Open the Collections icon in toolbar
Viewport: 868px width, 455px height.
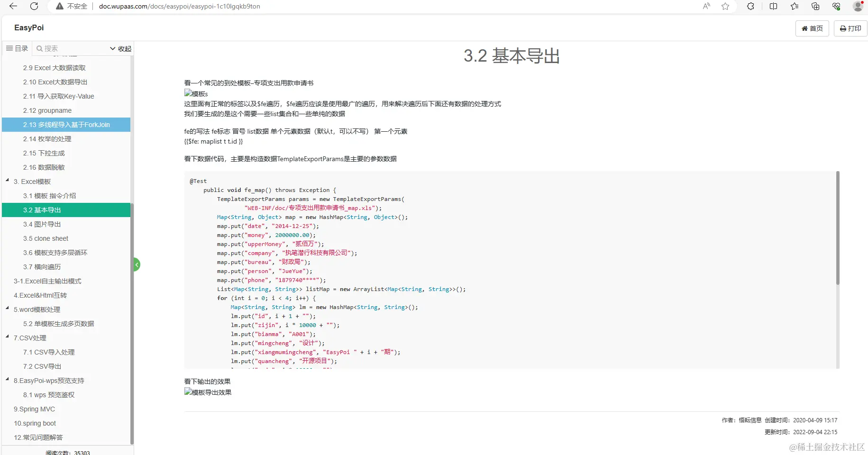(815, 6)
